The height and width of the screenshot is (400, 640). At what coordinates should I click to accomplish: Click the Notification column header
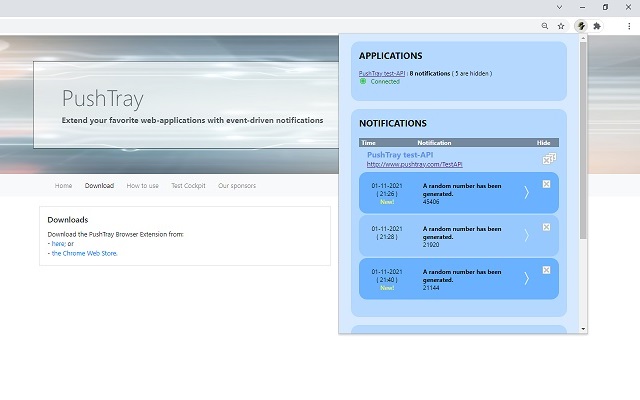pyautogui.click(x=434, y=143)
